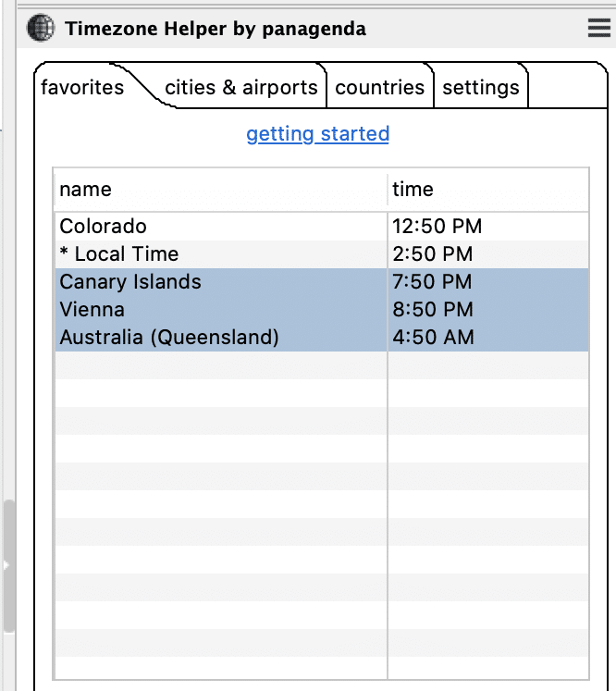616x691 pixels.
Task: Click the sidebar expand arrow on left edge
Action: tap(5, 564)
